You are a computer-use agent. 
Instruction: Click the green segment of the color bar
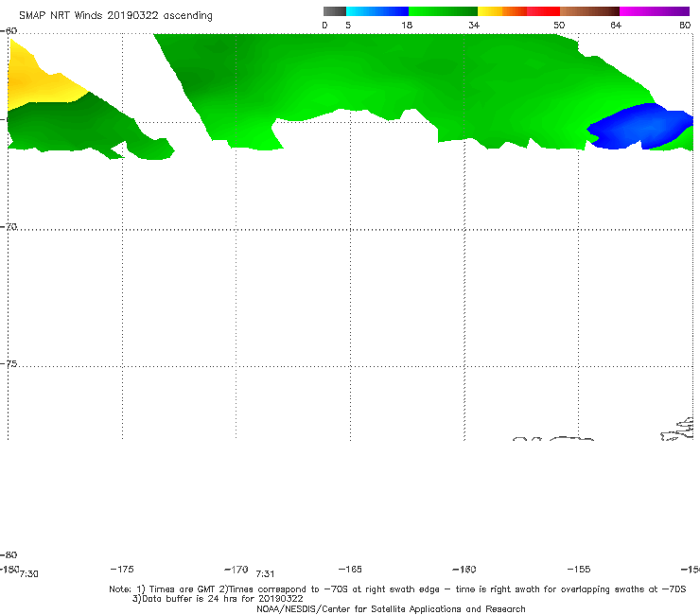(443, 11)
